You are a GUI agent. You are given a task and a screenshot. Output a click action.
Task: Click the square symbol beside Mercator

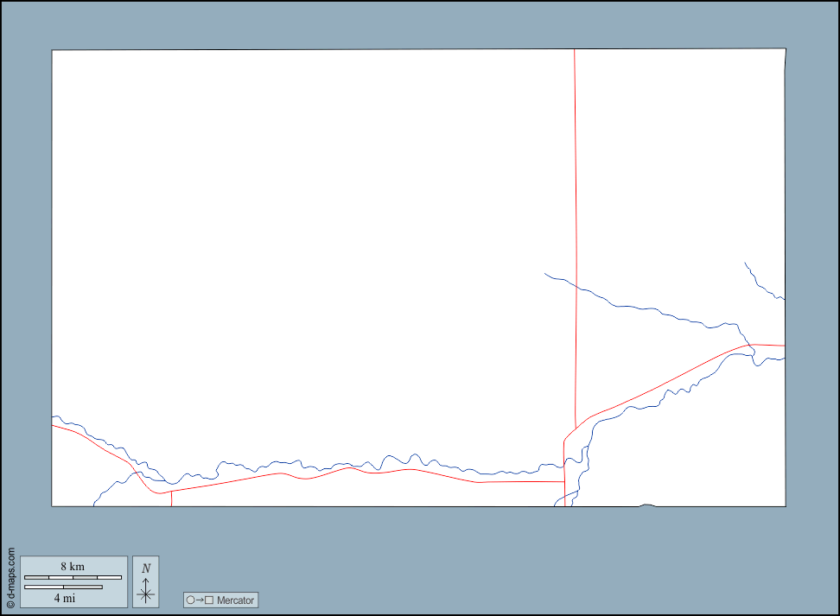(209, 600)
